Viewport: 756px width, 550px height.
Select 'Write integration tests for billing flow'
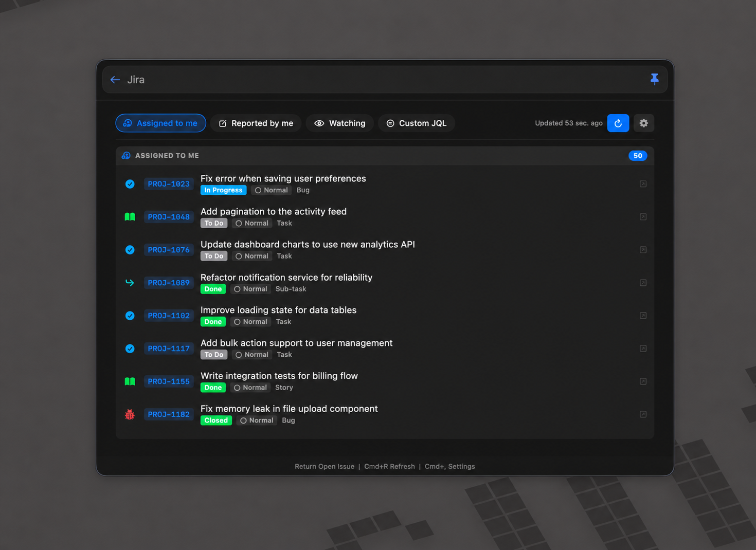(279, 376)
